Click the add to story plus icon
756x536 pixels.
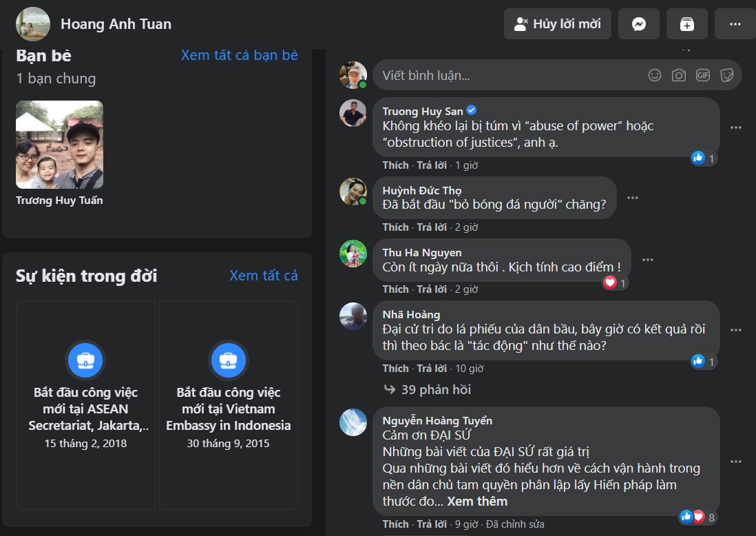click(686, 24)
